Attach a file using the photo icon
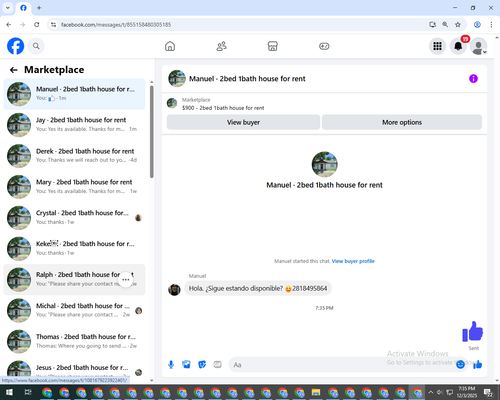 click(186, 365)
